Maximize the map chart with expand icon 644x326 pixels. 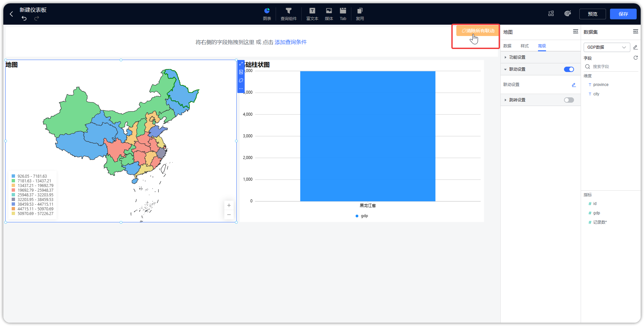tap(241, 64)
